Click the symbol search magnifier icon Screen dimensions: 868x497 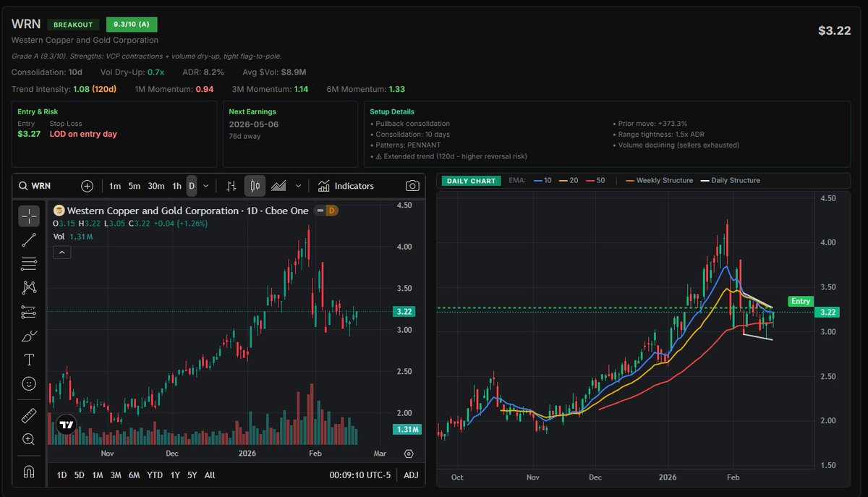[x=23, y=186]
